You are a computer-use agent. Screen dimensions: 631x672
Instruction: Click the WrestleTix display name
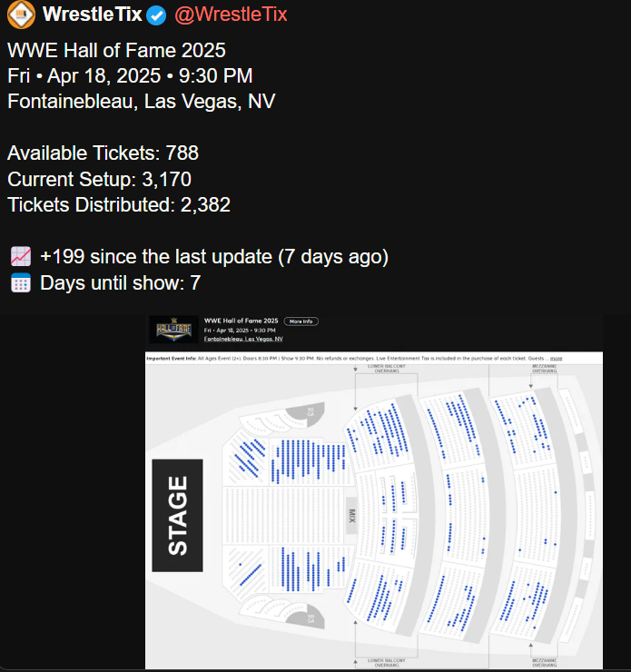[92, 15]
